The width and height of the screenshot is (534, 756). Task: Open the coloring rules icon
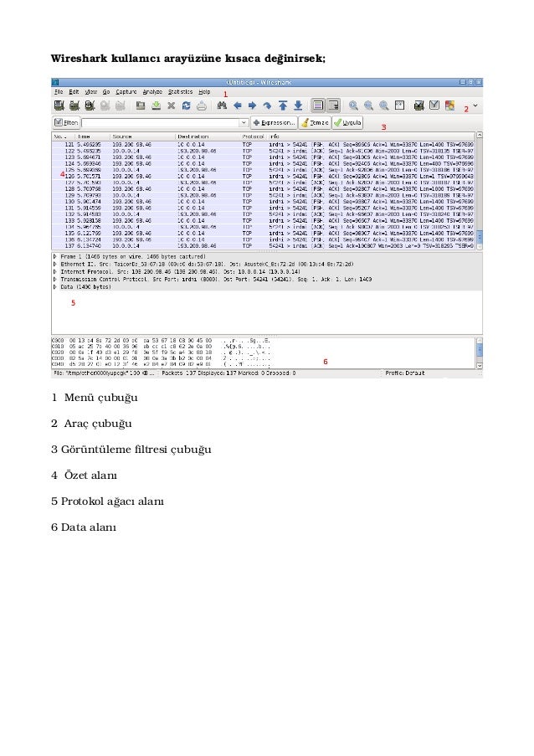pyautogui.click(x=449, y=105)
